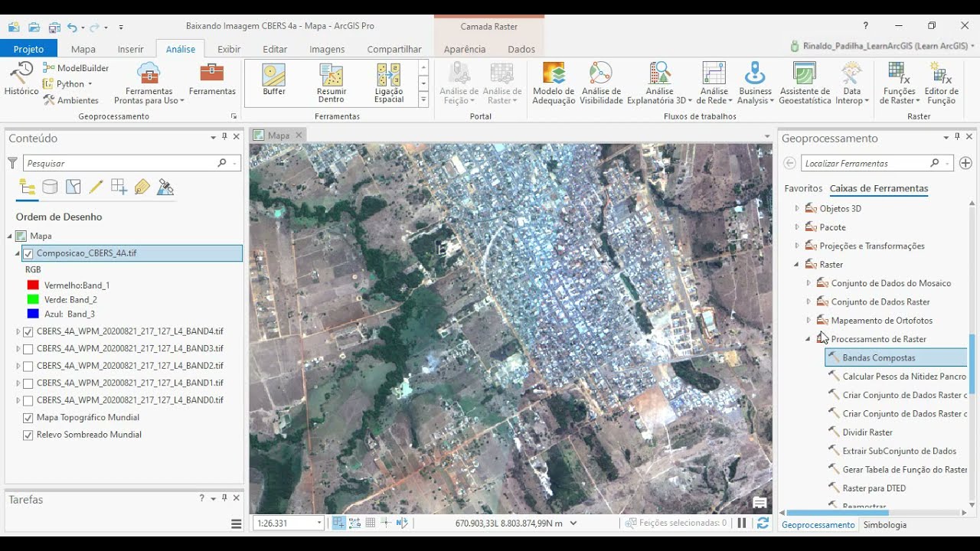
Task: Open Ferramentas Prontas para Uso
Action: 149,83
